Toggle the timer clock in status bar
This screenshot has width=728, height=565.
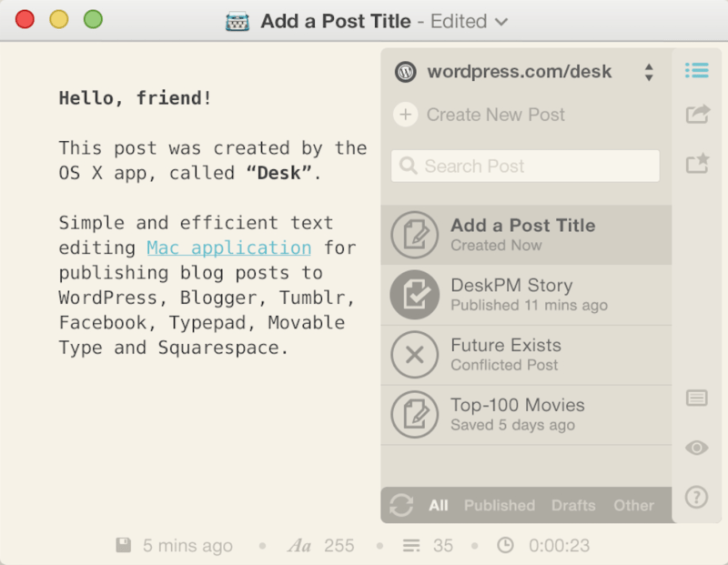coord(505,545)
